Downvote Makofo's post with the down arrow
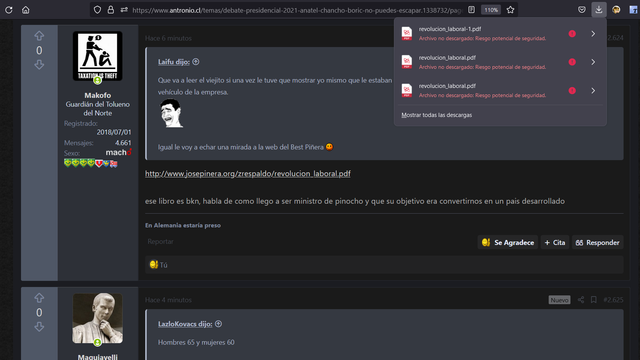Screen dimensions: 640x360 [x=39, y=64]
